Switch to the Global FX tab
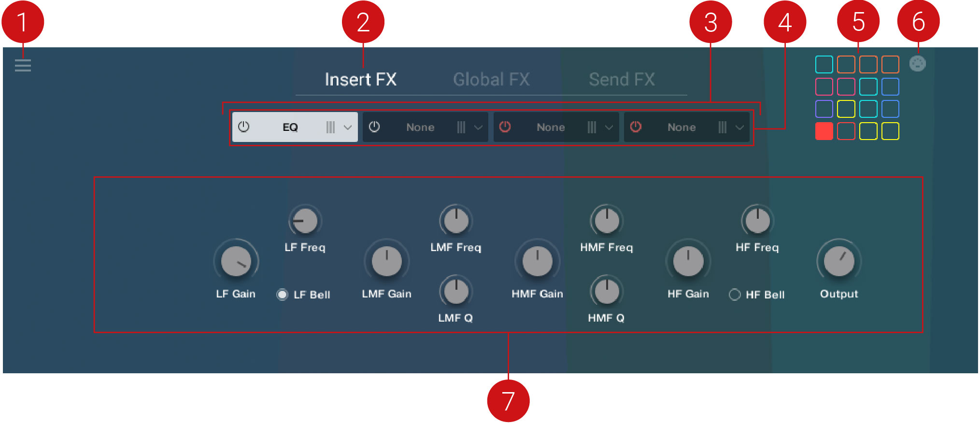This screenshot has height=423, width=980. point(491,80)
